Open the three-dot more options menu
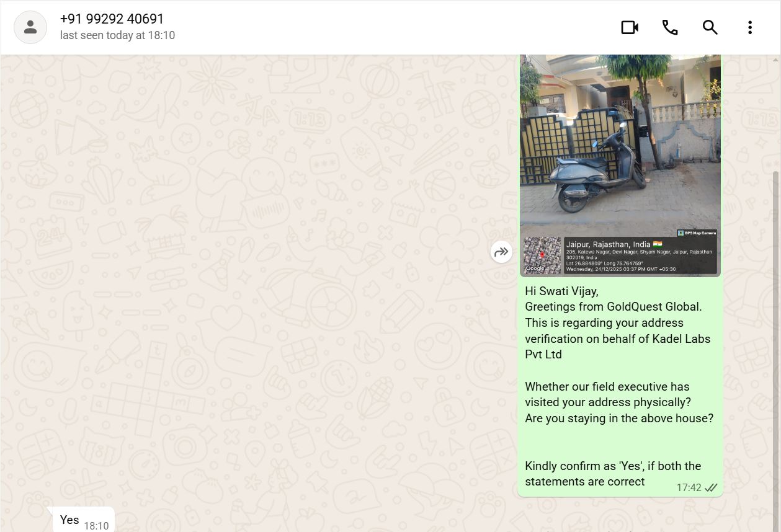The height and width of the screenshot is (532, 781). click(749, 27)
